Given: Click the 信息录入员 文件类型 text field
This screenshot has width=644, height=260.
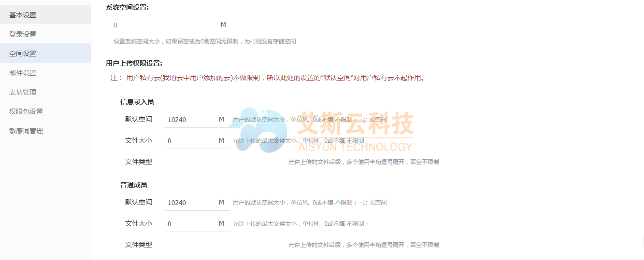Looking at the screenshot, I should (x=225, y=162).
